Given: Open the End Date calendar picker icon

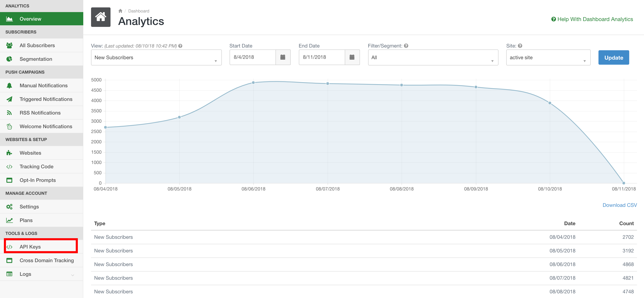Looking at the screenshot, I should [352, 57].
